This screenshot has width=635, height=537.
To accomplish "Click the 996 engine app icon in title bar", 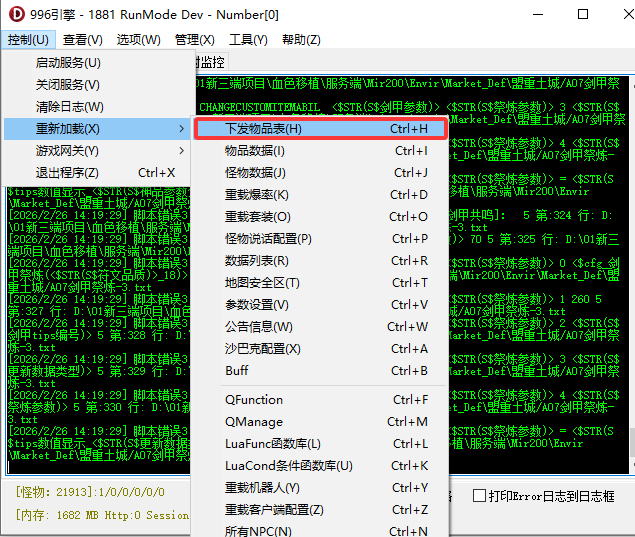I will click(17, 14).
